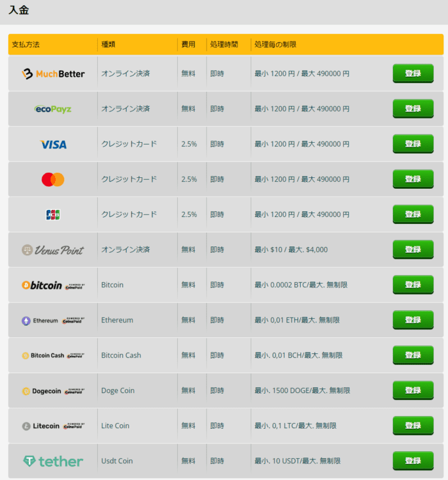Click the ecoPayz logo
The image size is (448, 480).
click(x=53, y=109)
